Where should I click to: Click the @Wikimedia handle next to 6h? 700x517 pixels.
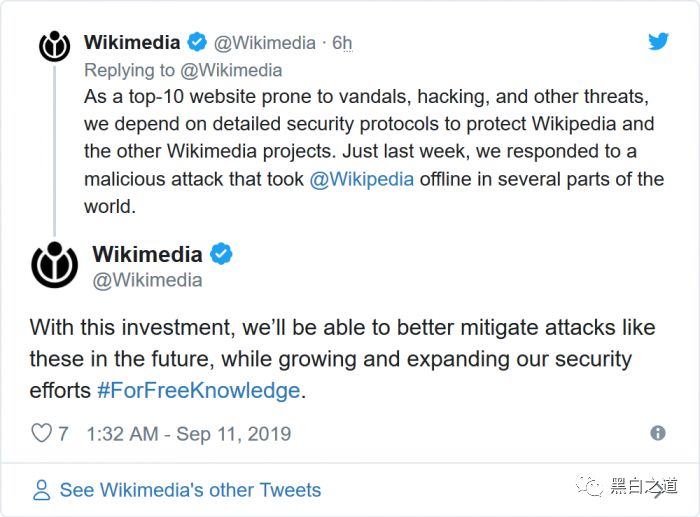pos(265,43)
